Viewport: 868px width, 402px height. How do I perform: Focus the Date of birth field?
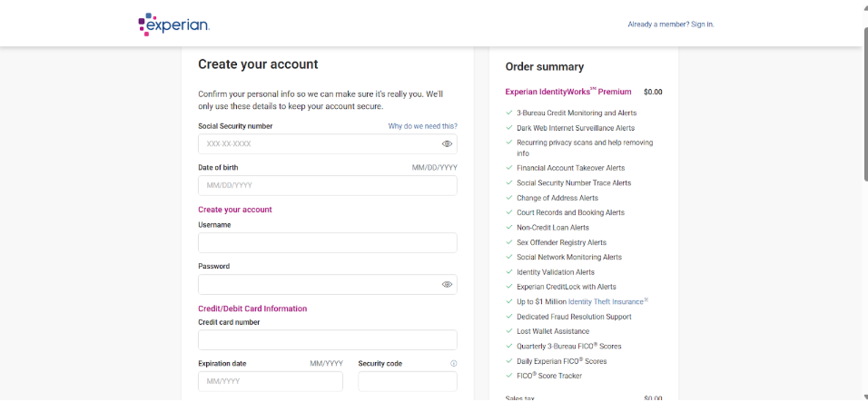tap(328, 185)
